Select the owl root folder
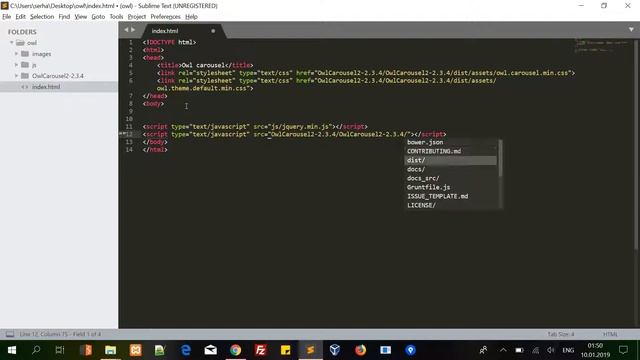Image resolution: width=640 pixels, height=360 pixels. (x=32, y=43)
